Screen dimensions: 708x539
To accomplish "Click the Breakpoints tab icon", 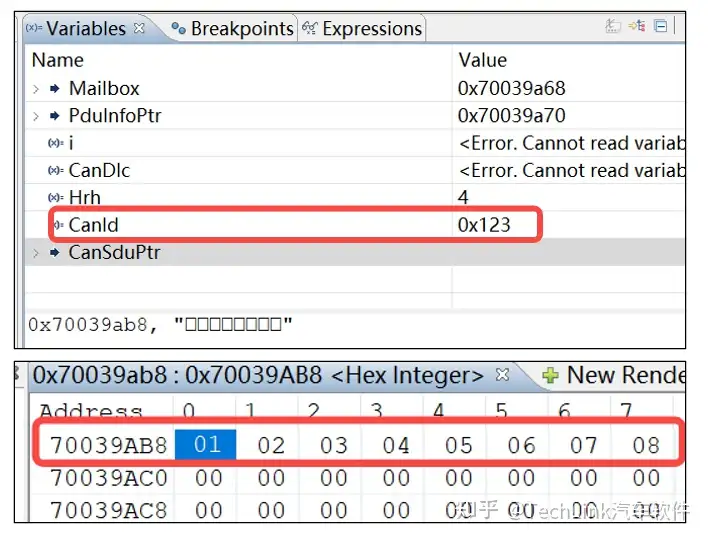I will pyautogui.click(x=178, y=29).
